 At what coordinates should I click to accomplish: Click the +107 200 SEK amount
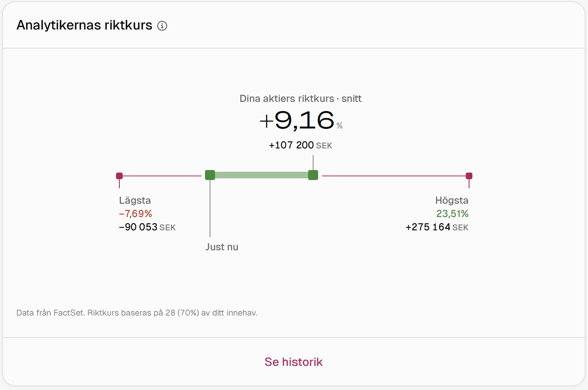301,145
